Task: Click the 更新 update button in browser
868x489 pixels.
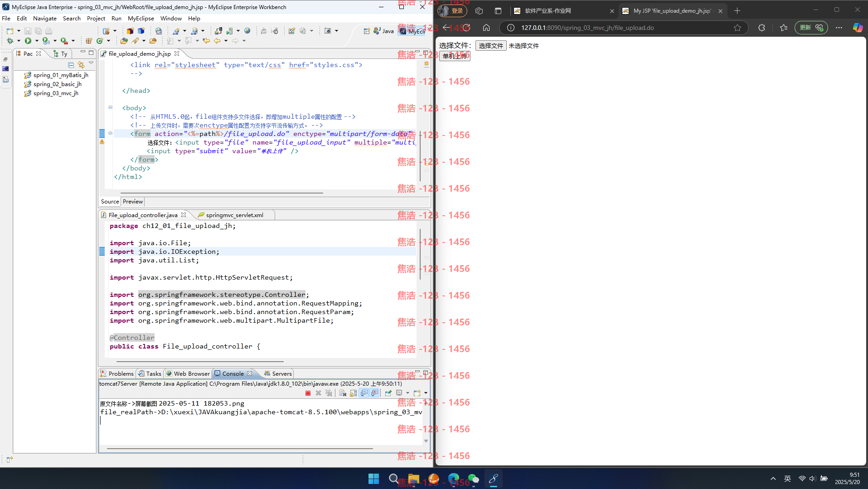Action: (x=811, y=28)
